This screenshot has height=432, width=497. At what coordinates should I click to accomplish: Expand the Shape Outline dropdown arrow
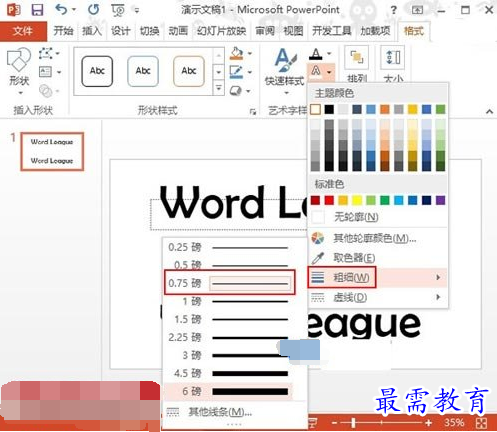[x=250, y=72]
